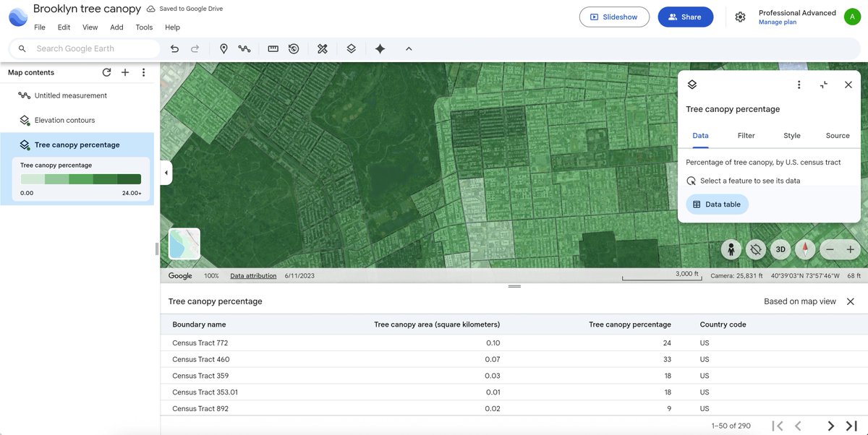
Task: Go to last page of table
Action: click(x=851, y=426)
